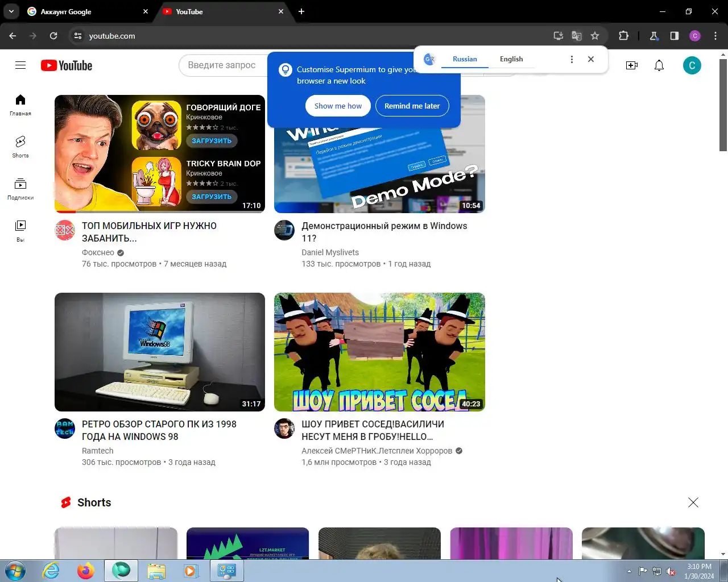View site information icon in address bar
The image size is (728, 582).
click(78, 36)
